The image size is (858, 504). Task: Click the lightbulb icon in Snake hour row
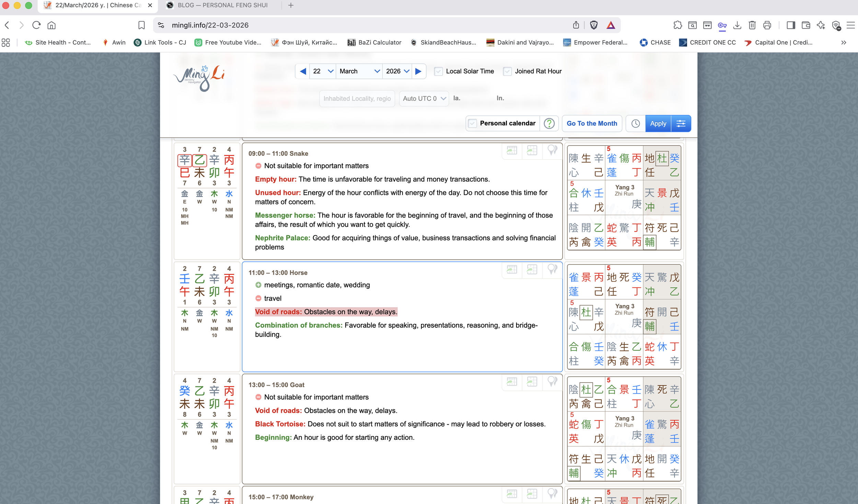coord(552,150)
